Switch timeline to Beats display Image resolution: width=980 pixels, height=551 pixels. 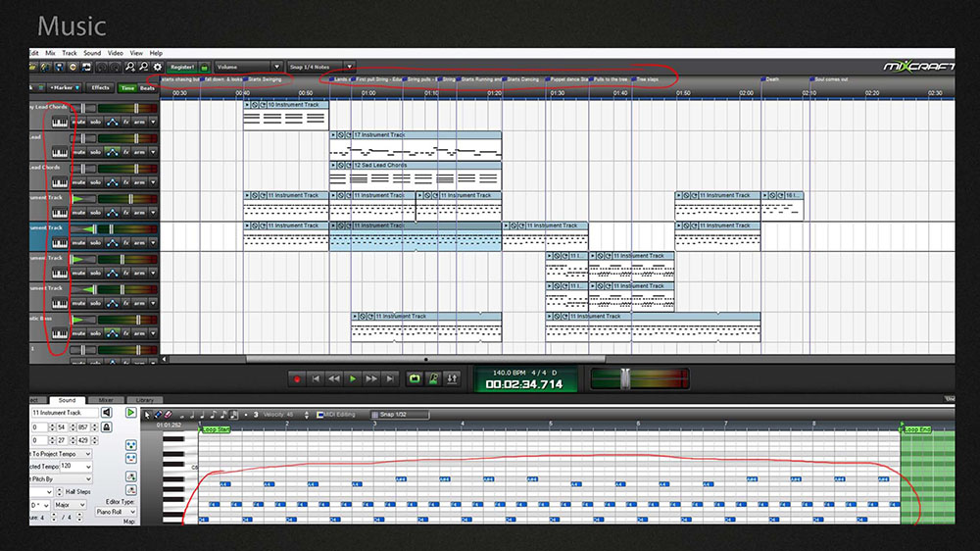pos(148,88)
